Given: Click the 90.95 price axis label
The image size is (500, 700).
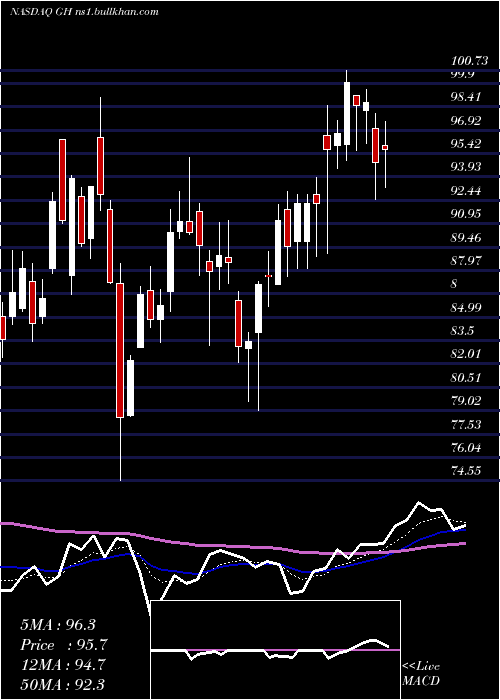Looking at the screenshot, I should tap(466, 214).
